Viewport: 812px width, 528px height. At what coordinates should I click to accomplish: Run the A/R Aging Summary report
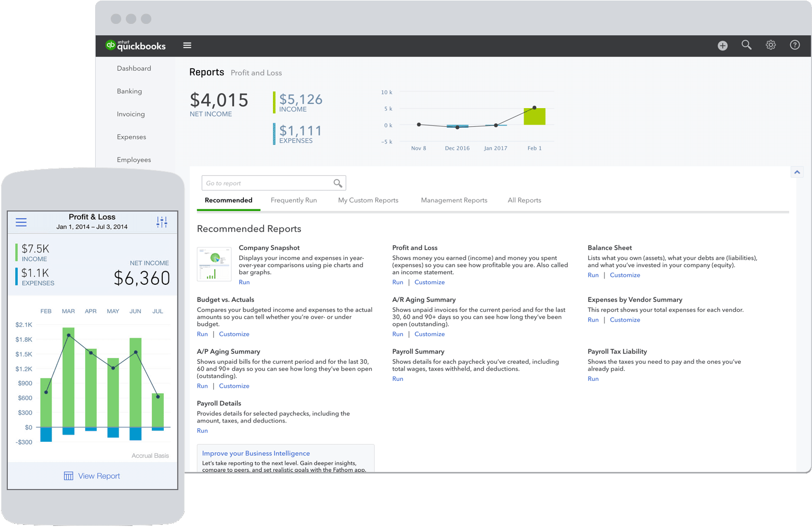click(x=398, y=334)
